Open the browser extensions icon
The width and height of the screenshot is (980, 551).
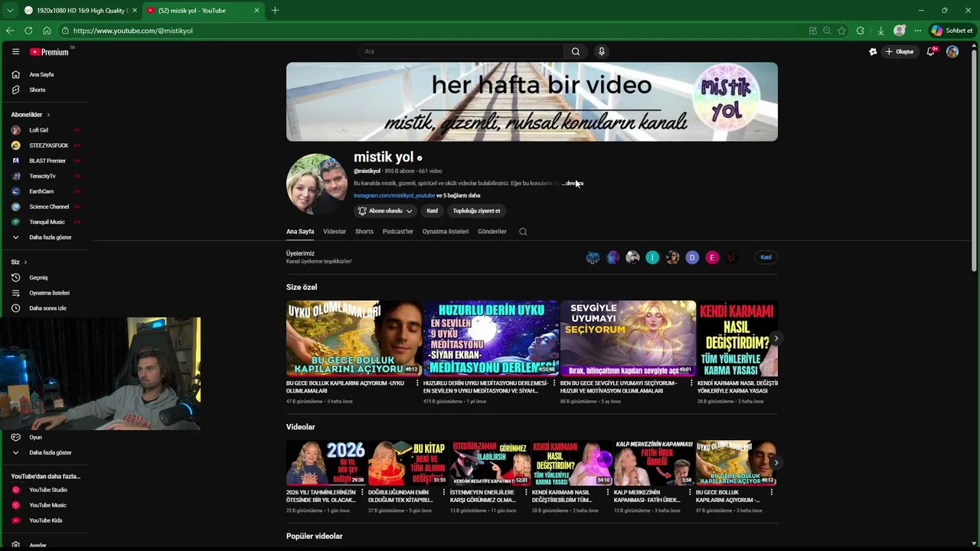(861, 31)
